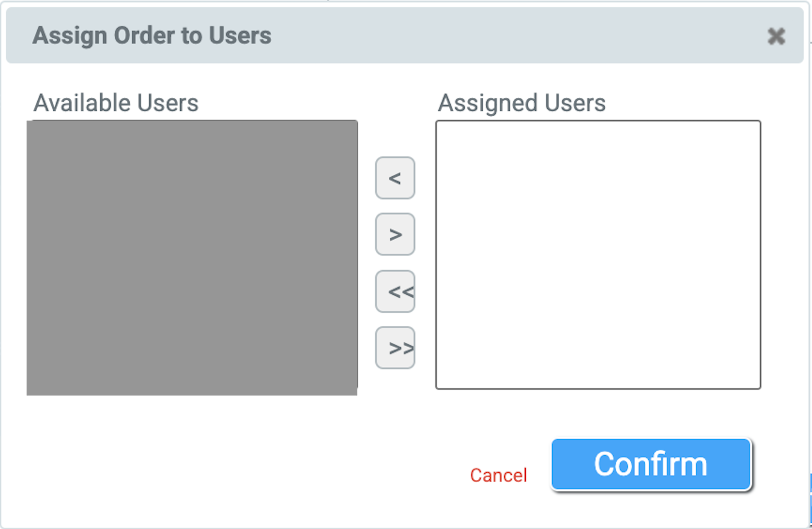Click the red Cancel link

click(498, 475)
